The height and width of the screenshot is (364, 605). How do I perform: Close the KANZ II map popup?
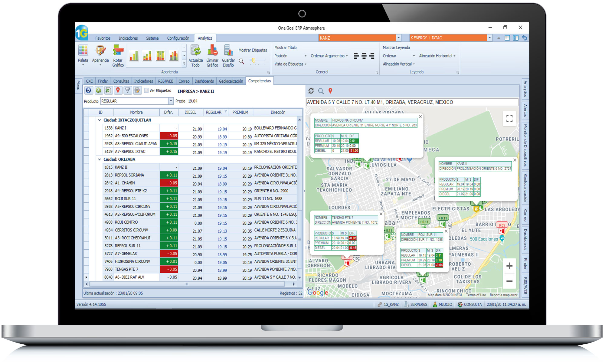515,160
